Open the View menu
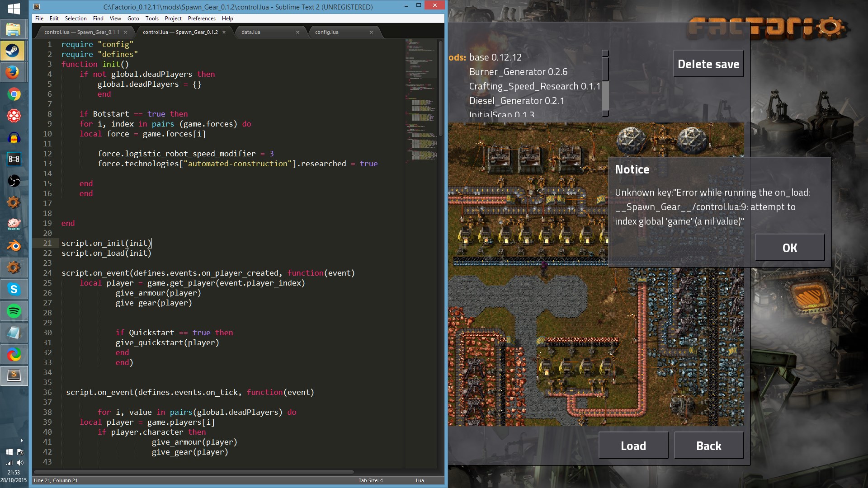868x488 pixels. pos(115,19)
